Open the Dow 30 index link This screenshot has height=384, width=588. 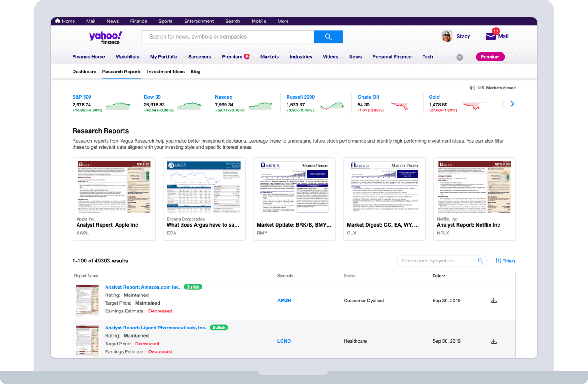tap(152, 97)
